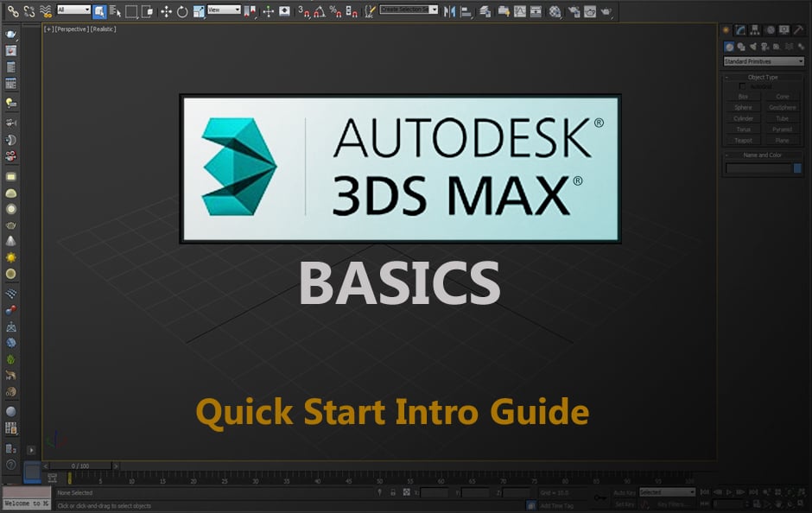The image size is (812, 513).
Task: Open the selection filter All dropdown
Action: tap(73, 9)
